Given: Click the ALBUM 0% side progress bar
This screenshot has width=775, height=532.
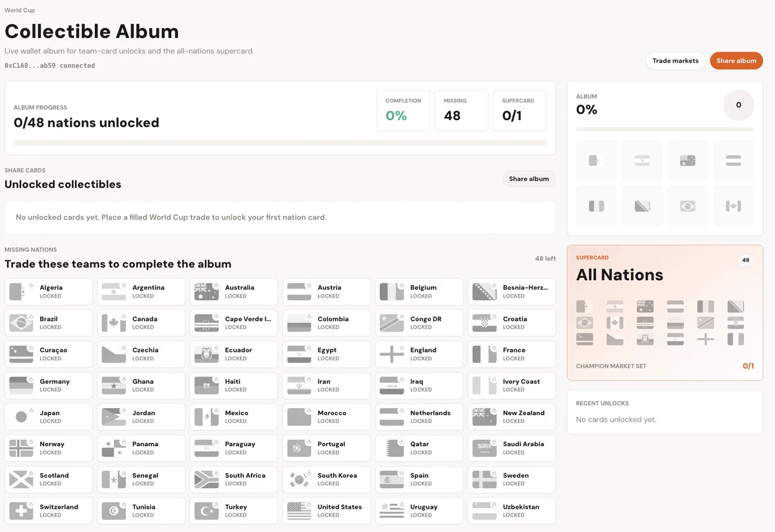Looking at the screenshot, I should [x=665, y=129].
